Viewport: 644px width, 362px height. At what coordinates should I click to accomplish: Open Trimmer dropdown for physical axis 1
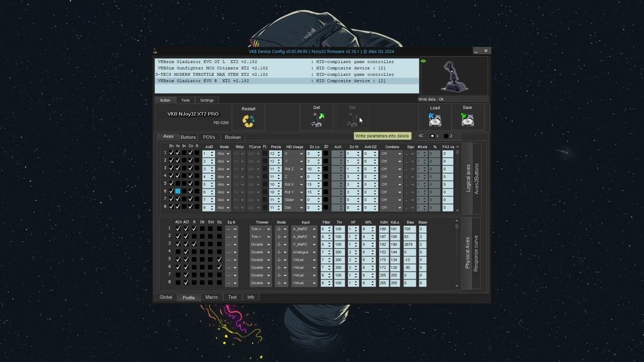click(261, 229)
